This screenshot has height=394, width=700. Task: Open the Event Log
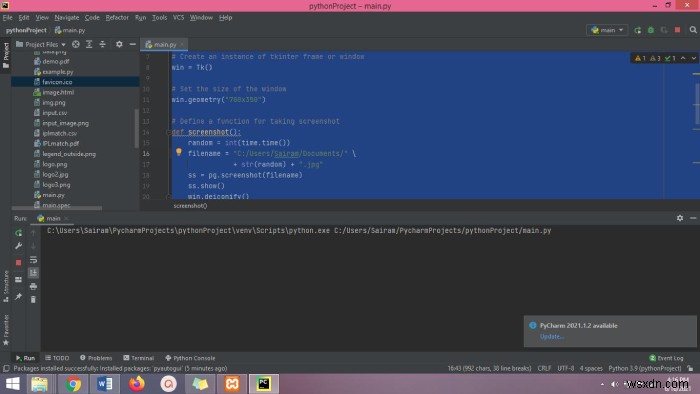[666, 358]
